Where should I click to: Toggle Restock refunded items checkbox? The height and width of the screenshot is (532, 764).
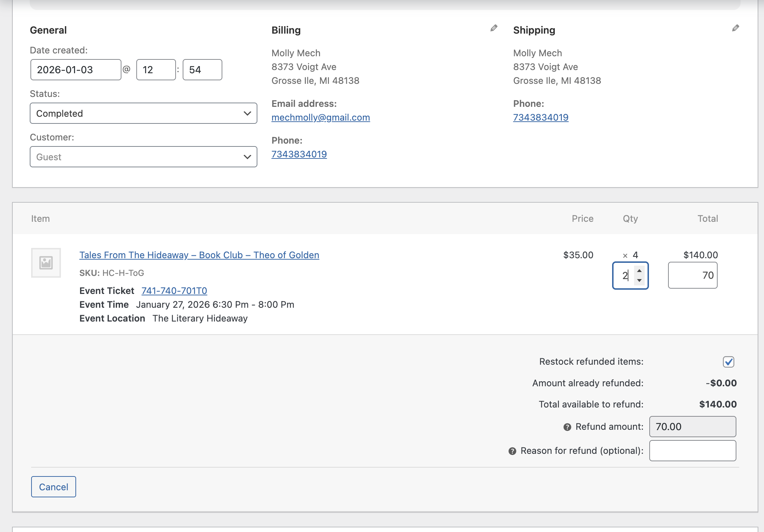click(x=728, y=362)
